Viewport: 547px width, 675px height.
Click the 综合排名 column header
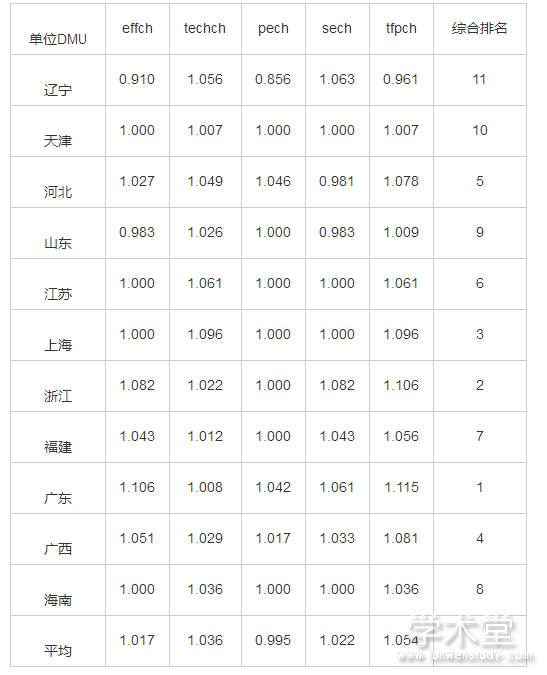pyautogui.click(x=479, y=28)
